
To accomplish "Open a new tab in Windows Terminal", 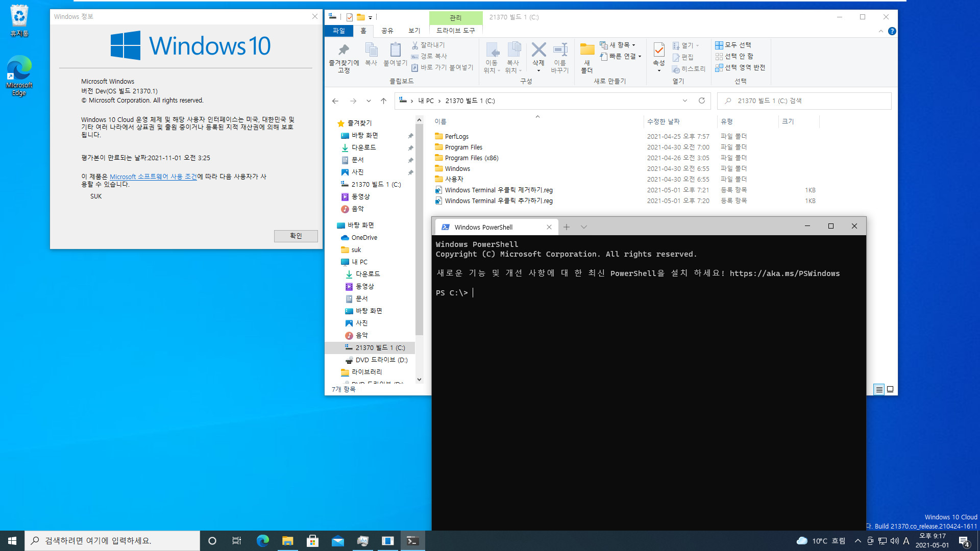I will [567, 227].
